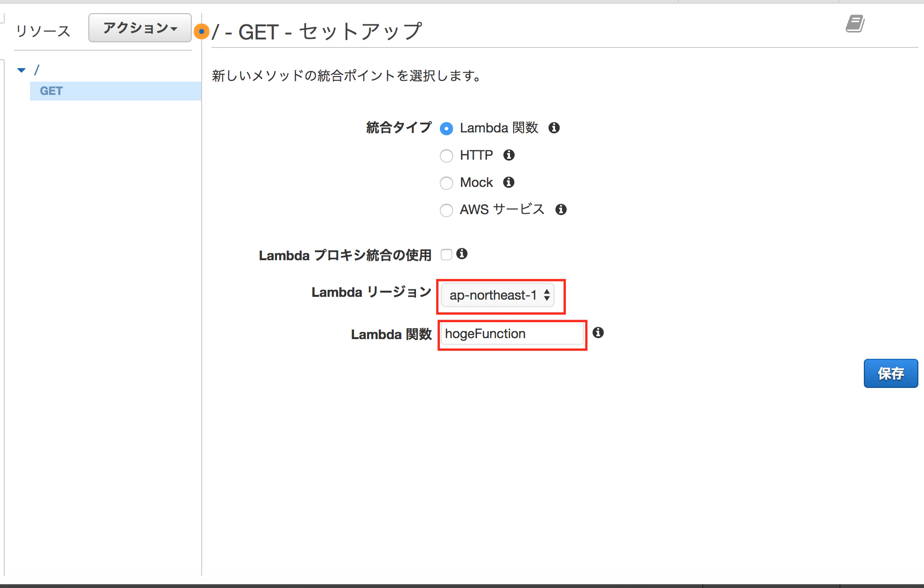The height and width of the screenshot is (588, 924).
Task: Select HTTP integration type
Action: point(446,156)
